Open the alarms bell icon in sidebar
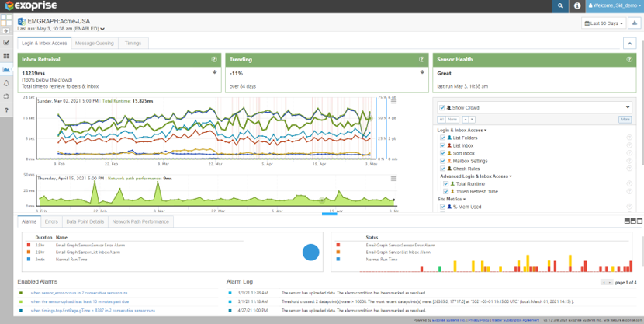644x324 pixels. click(x=6, y=83)
